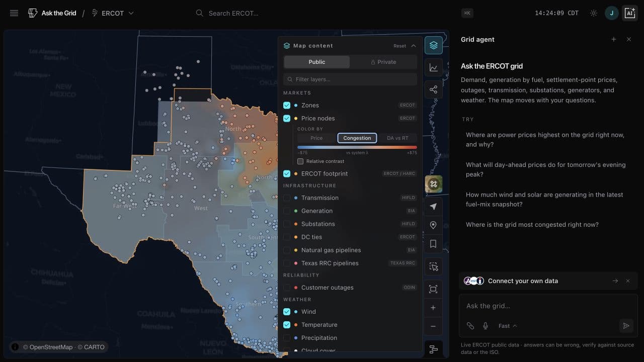644x362 pixels.
Task: Toggle the map layers button
Action: (434, 45)
